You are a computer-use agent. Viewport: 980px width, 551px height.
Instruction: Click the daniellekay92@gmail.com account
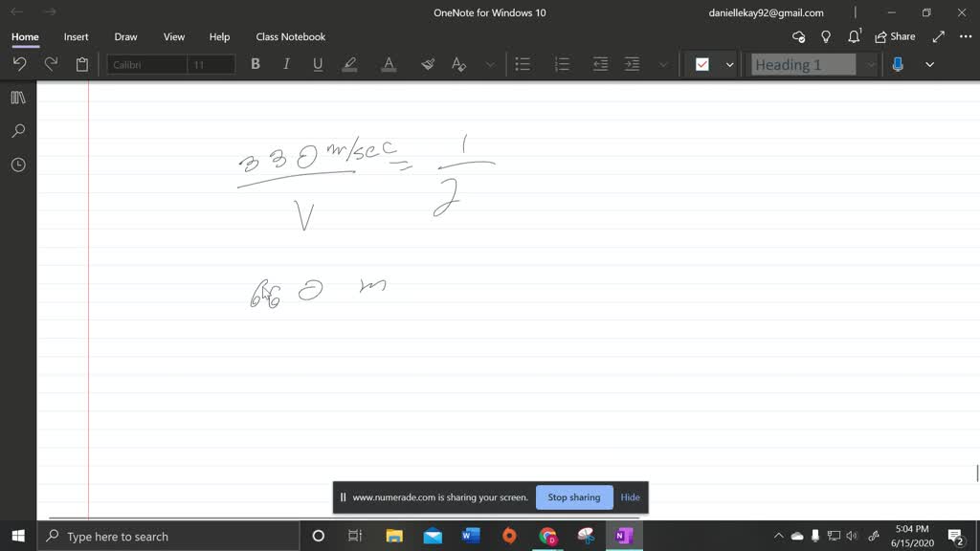point(766,12)
